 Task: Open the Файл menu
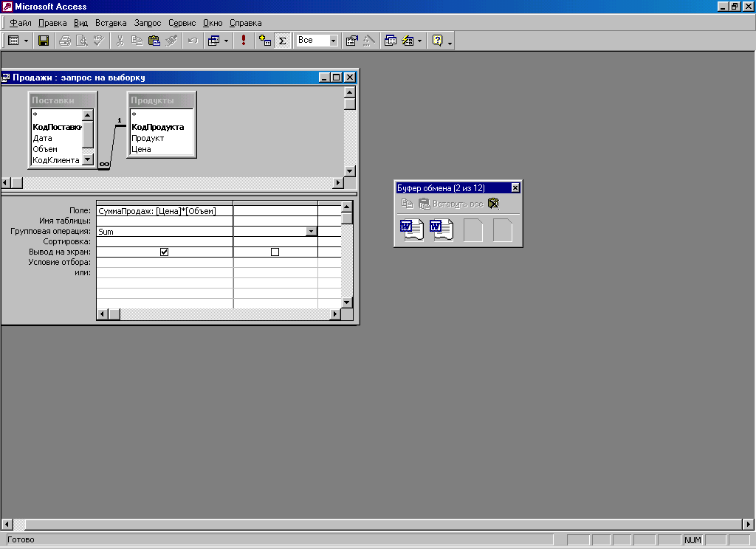coord(20,23)
